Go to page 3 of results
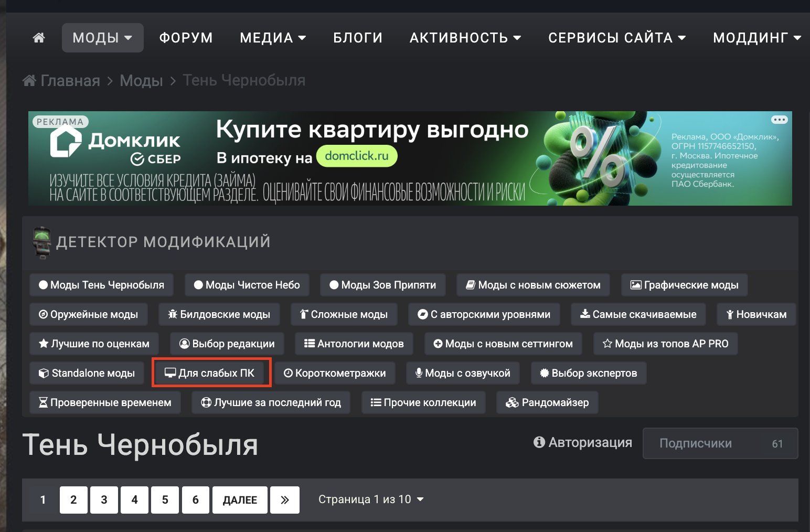This screenshot has height=532, width=810. (104, 500)
